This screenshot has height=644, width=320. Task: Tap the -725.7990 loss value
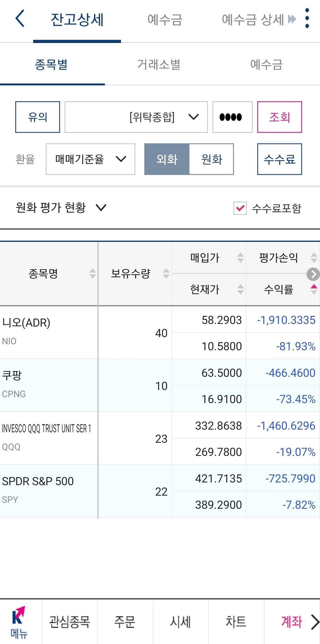pyautogui.click(x=290, y=479)
